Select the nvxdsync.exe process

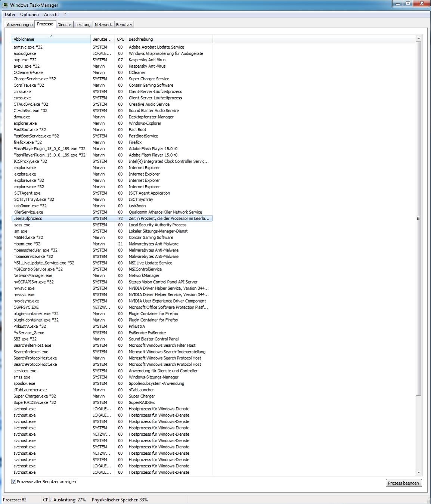112,301
